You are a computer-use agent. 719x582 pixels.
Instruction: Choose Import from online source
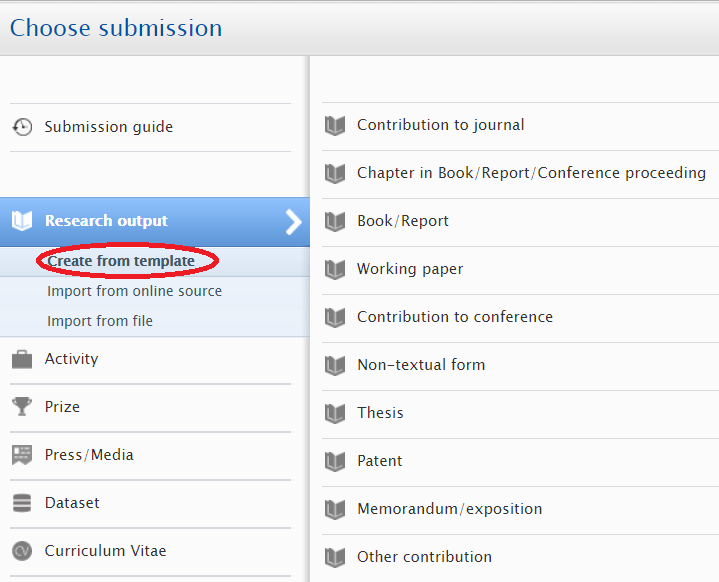pyautogui.click(x=134, y=291)
